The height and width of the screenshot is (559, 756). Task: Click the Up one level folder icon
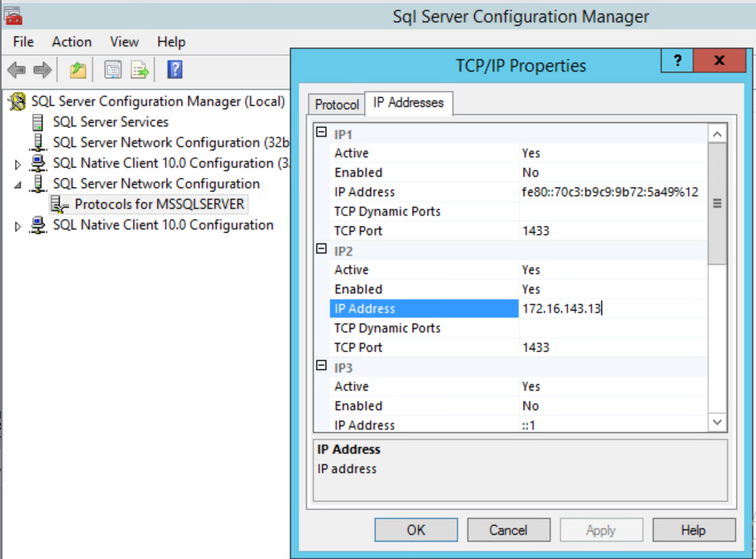(78, 70)
